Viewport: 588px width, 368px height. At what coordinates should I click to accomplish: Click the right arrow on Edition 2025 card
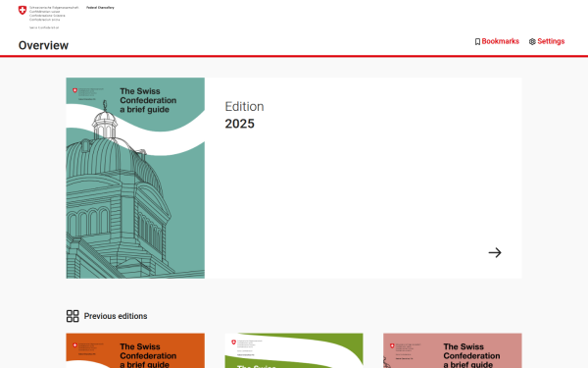tap(495, 253)
